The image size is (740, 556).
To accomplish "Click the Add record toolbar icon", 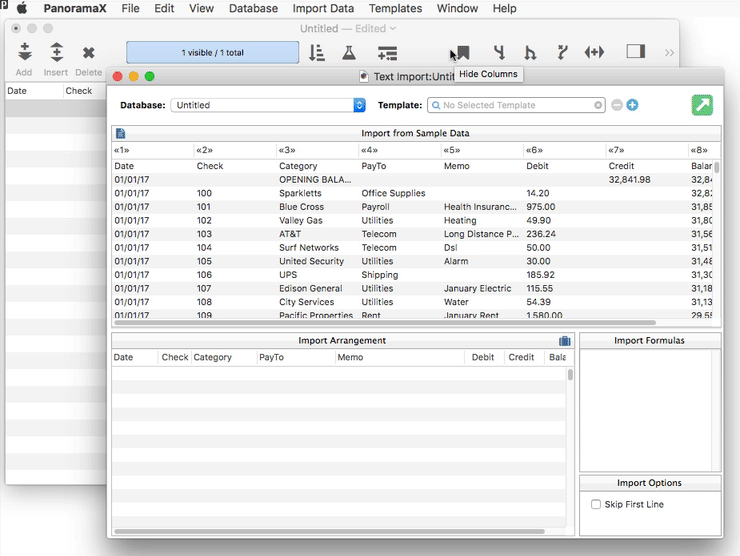I will pyautogui.click(x=25, y=52).
